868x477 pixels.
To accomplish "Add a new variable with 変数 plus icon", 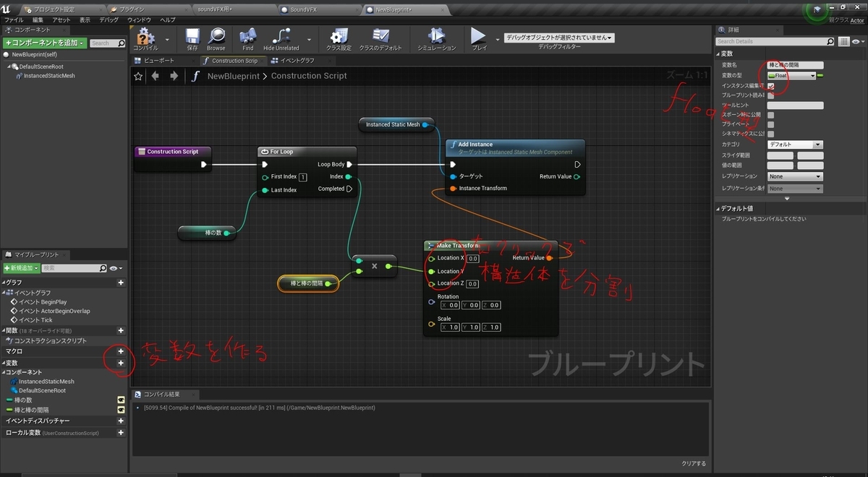I will (x=121, y=363).
